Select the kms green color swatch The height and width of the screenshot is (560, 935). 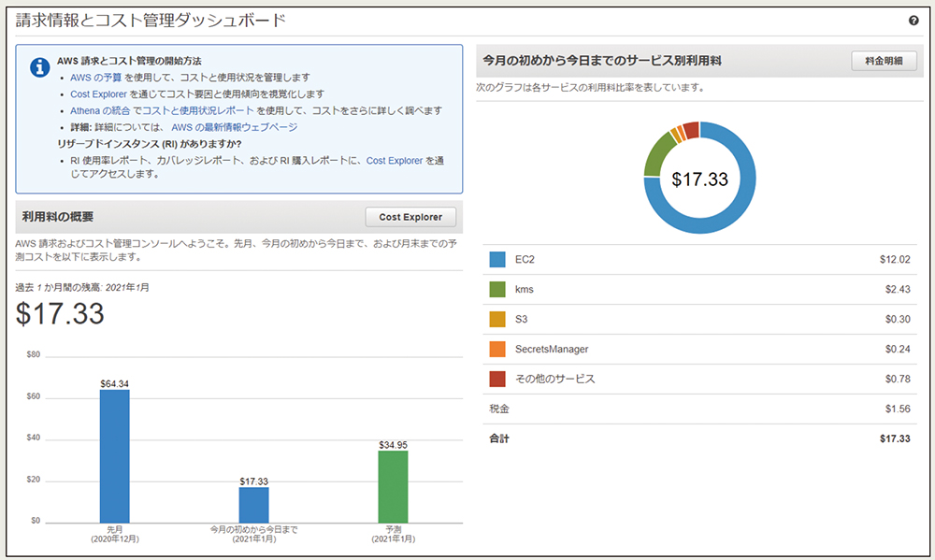pyautogui.click(x=497, y=289)
